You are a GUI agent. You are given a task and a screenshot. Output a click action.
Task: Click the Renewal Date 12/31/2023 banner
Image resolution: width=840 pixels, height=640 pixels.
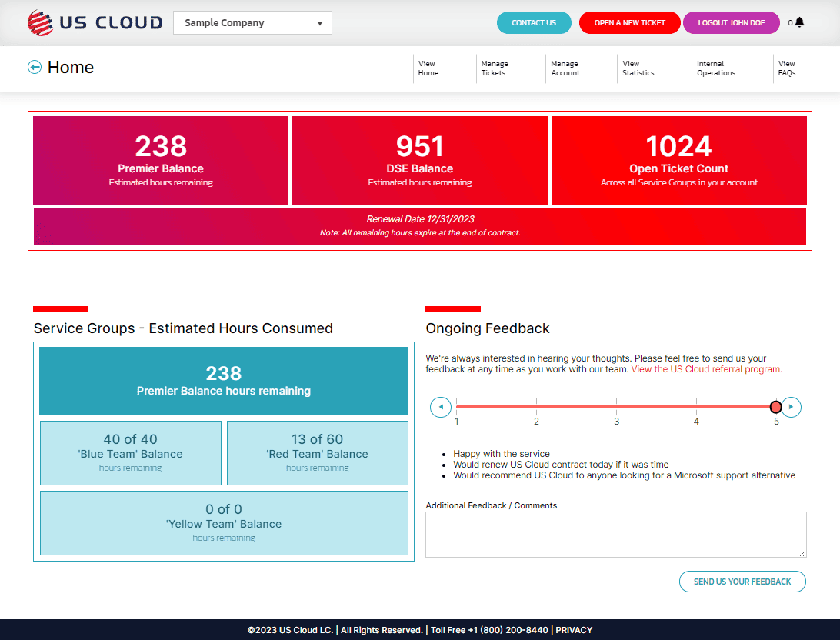(420, 226)
